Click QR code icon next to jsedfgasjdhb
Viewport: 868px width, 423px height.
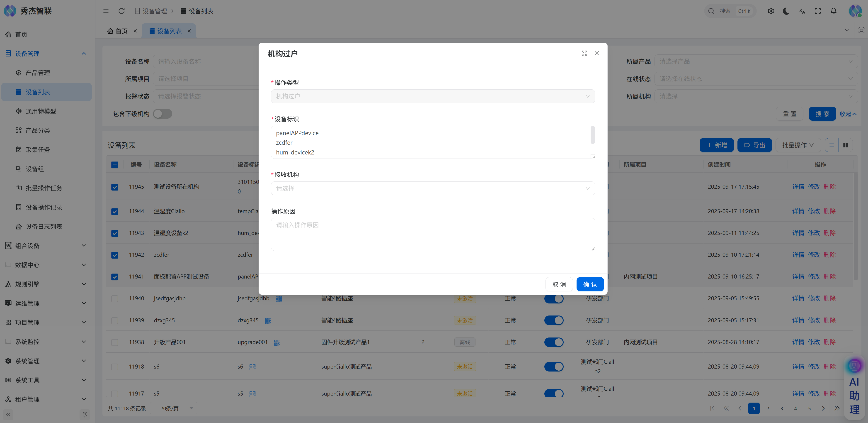click(279, 298)
